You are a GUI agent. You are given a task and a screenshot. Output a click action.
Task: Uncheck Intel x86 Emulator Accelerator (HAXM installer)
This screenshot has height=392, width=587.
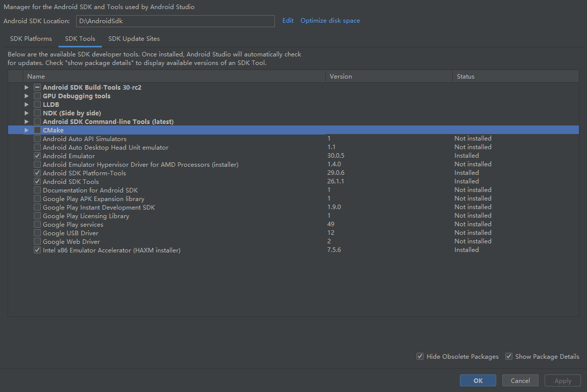[x=37, y=250]
